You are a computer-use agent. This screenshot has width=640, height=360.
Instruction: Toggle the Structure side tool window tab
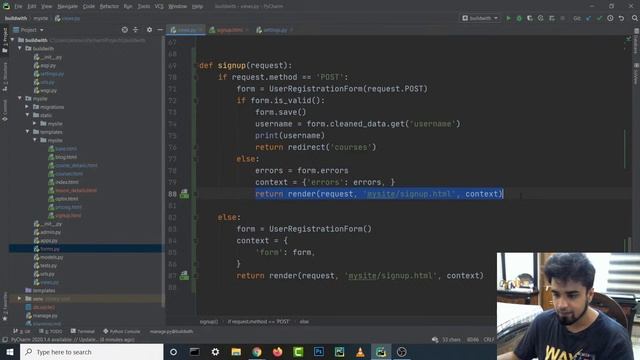4,76
